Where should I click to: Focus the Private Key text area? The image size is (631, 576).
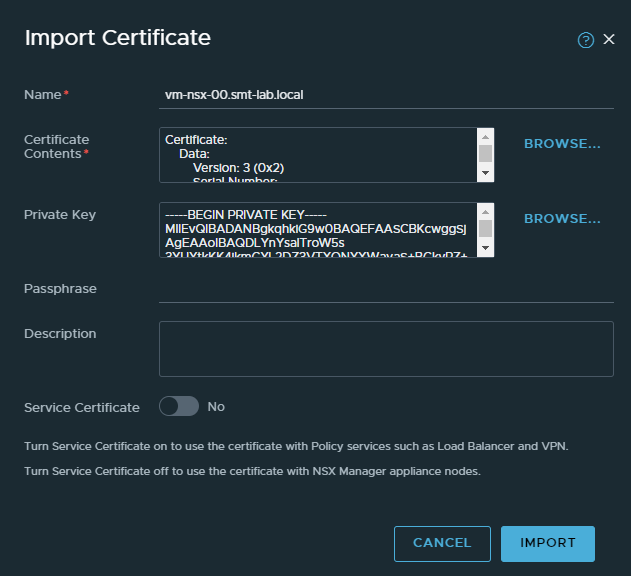[x=317, y=229]
